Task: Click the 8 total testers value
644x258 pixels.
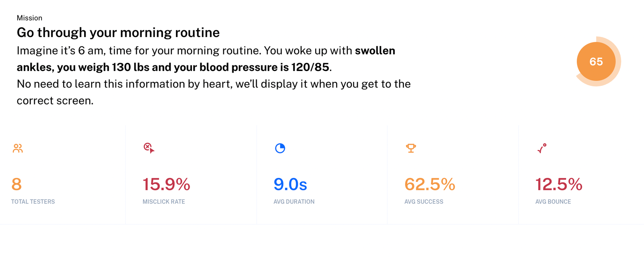Action: point(17,184)
